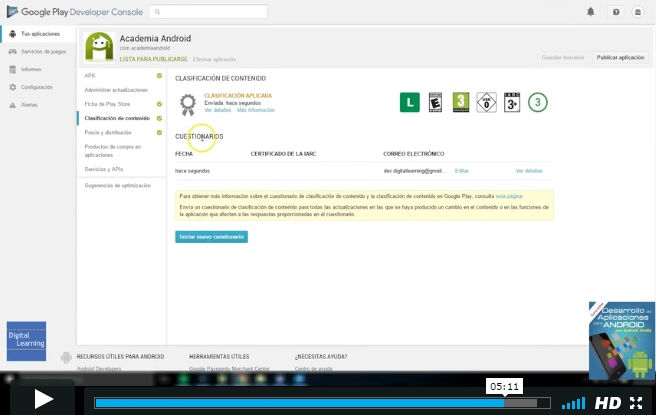
Task: Click Ver detalles link under Clasificación aplicada
Action: [x=218, y=110]
